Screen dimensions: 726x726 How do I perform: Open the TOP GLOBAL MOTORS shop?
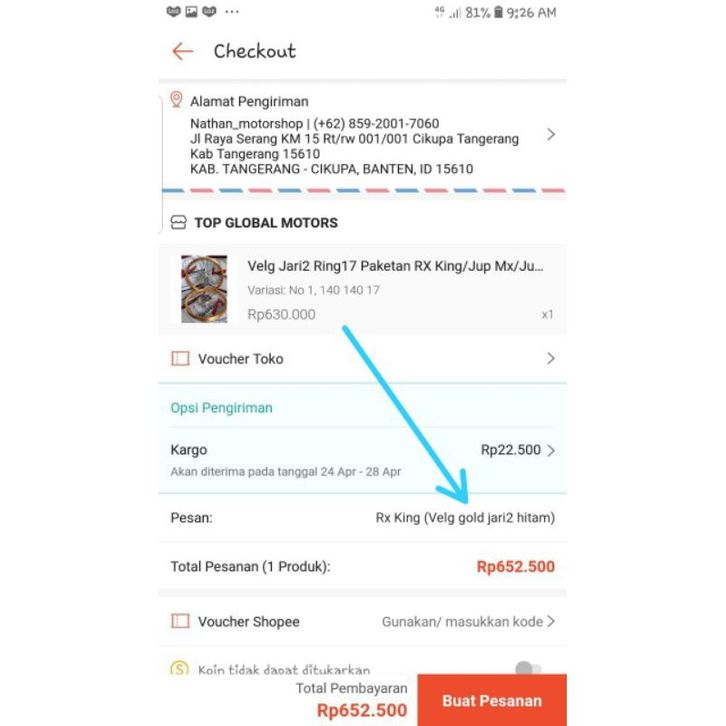[266, 223]
